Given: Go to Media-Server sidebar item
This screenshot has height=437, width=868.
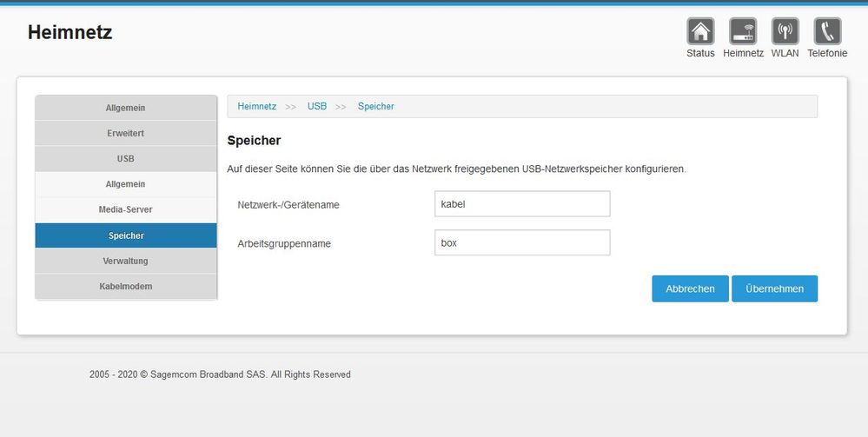Looking at the screenshot, I should click(126, 210).
